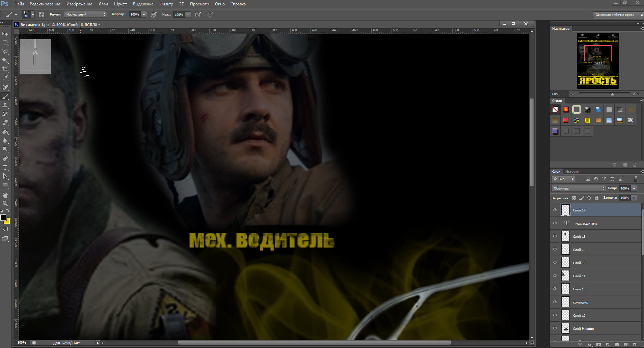Select the Move tool
644x348 pixels.
[5, 34]
